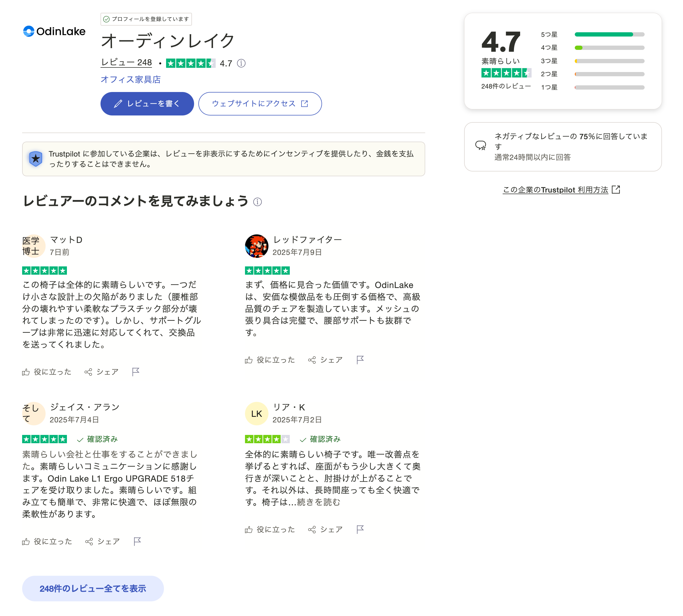Filter reviews by the 4つ星 row

click(592, 48)
